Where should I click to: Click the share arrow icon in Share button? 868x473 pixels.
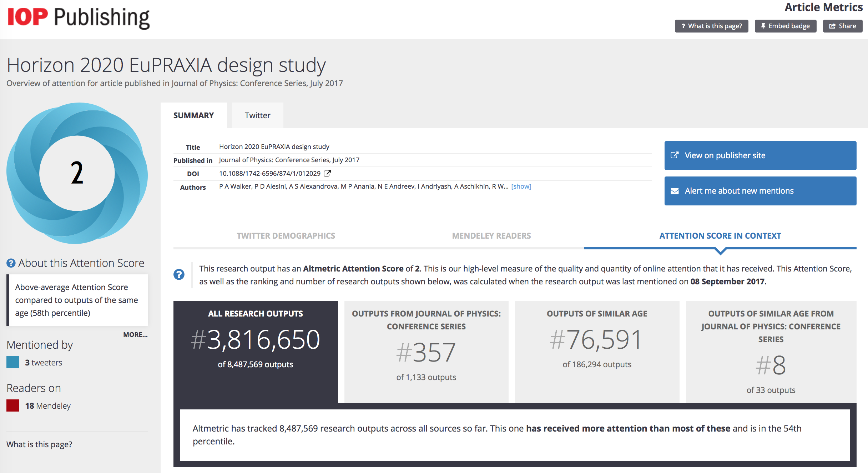(832, 26)
